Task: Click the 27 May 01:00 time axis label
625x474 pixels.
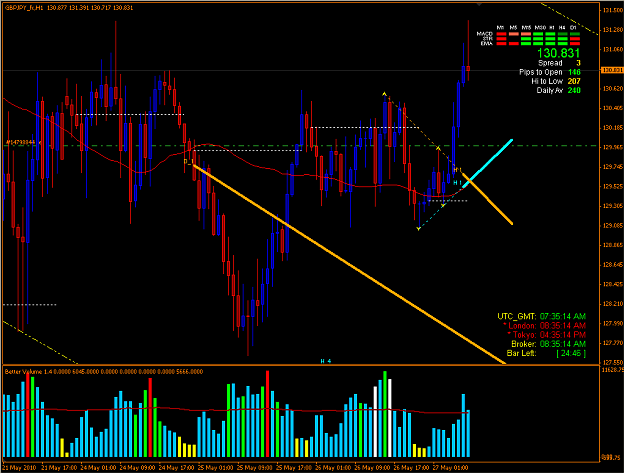Action: click(x=450, y=467)
